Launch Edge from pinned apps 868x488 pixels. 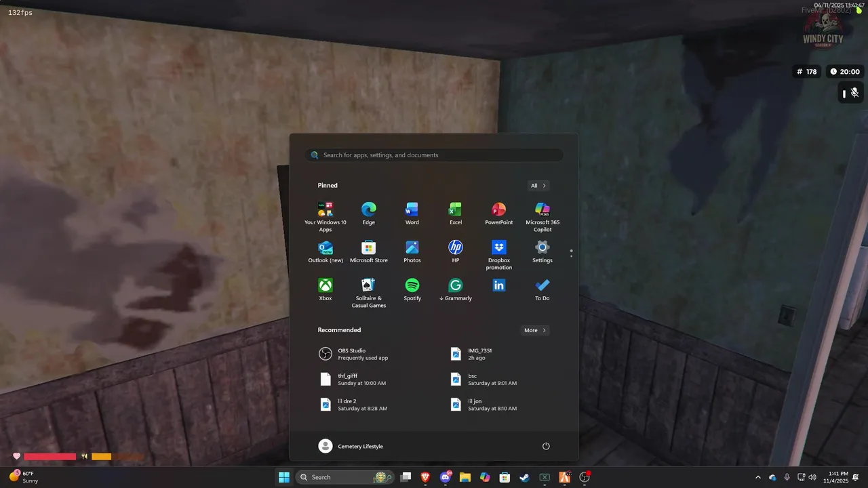click(369, 213)
